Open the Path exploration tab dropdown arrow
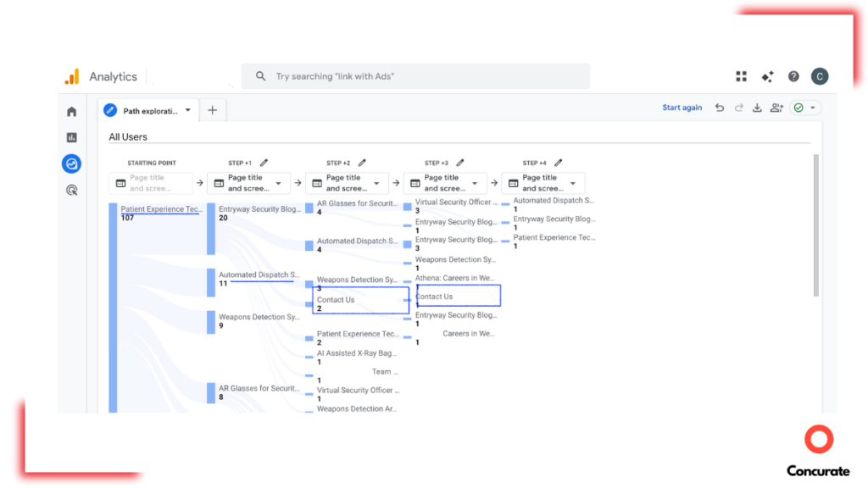The image size is (868, 488). pos(187,109)
